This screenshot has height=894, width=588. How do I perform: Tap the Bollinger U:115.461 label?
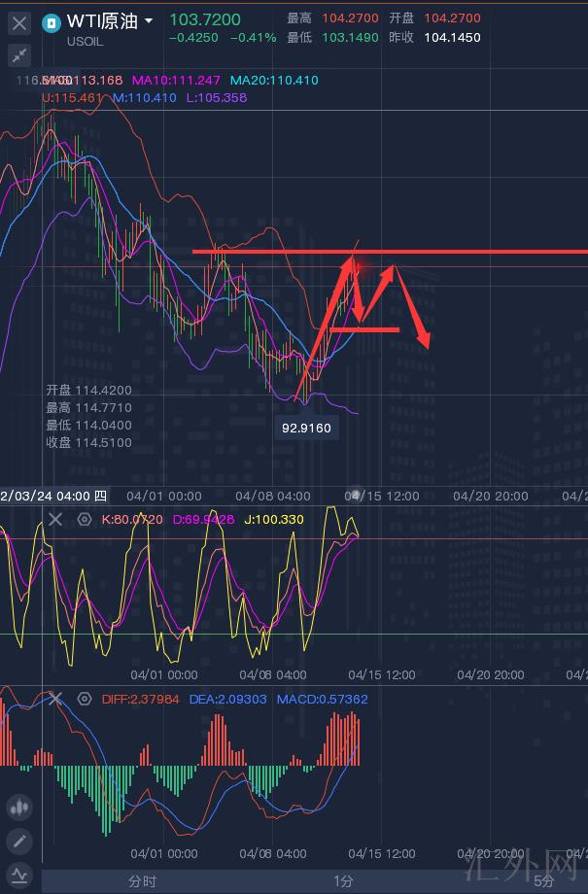(73, 97)
